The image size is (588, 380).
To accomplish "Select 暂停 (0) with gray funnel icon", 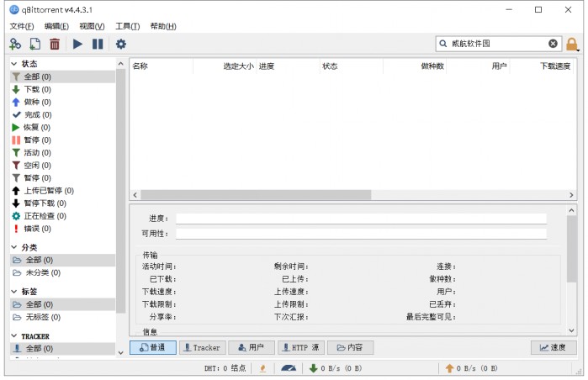I will click(x=62, y=177).
